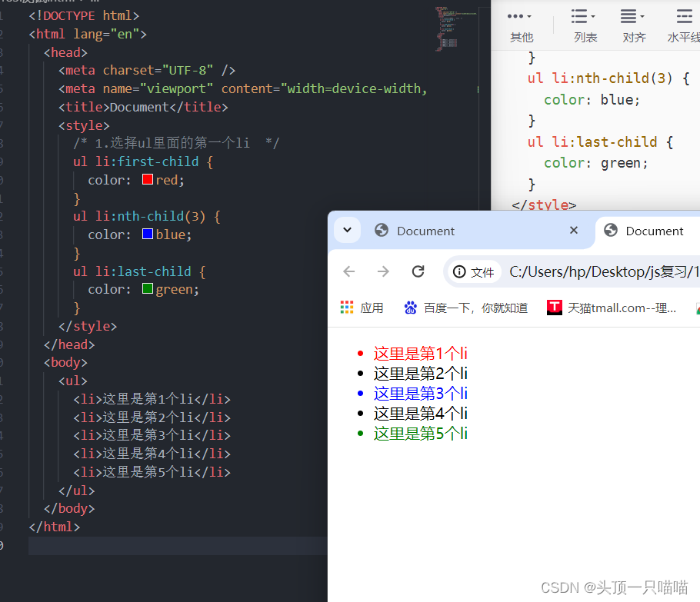Open the tab search chevron in Chrome
The width and height of the screenshot is (700, 602).
tap(347, 229)
